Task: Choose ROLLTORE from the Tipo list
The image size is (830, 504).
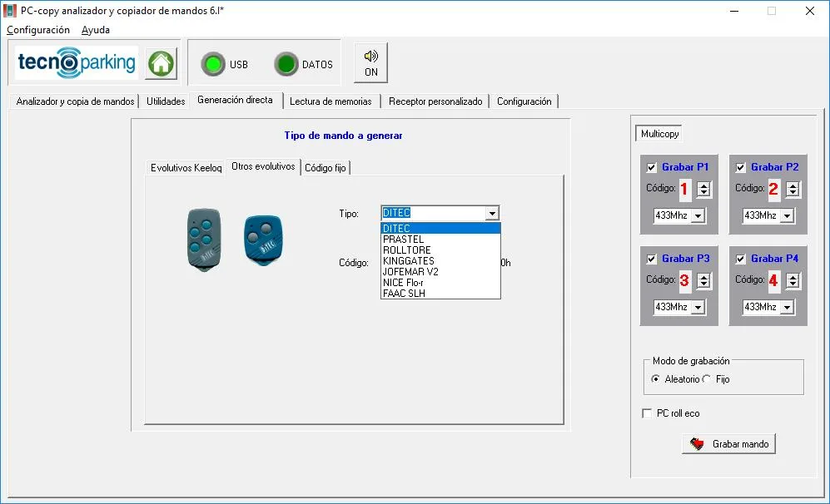Action: pyautogui.click(x=440, y=250)
